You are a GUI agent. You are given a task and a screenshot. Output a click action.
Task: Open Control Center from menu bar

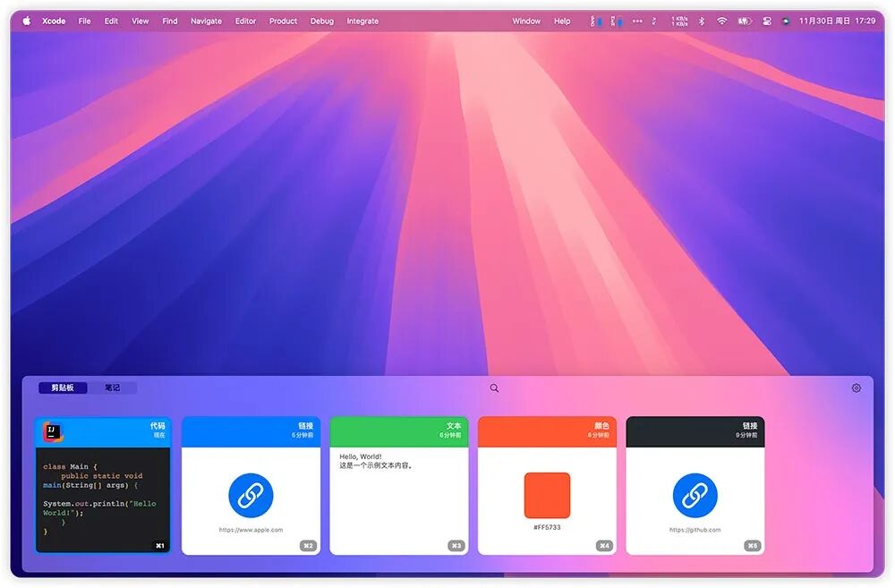click(x=767, y=21)
